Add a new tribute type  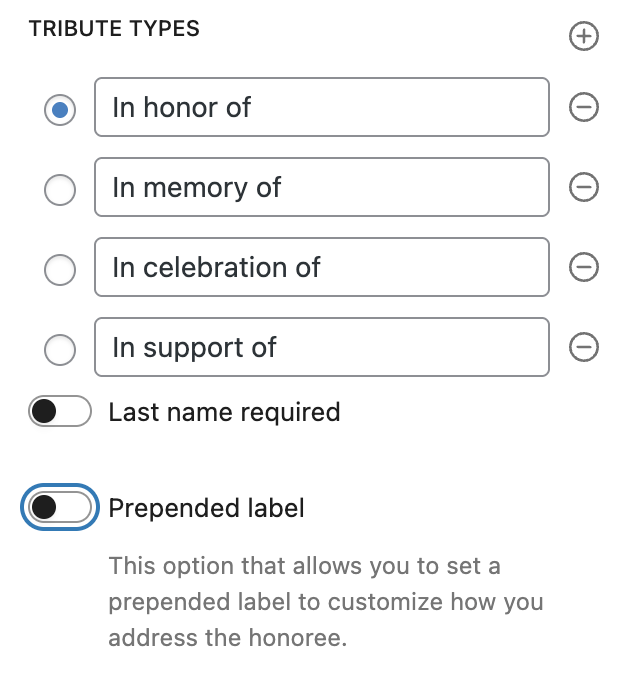click(583, 37)
